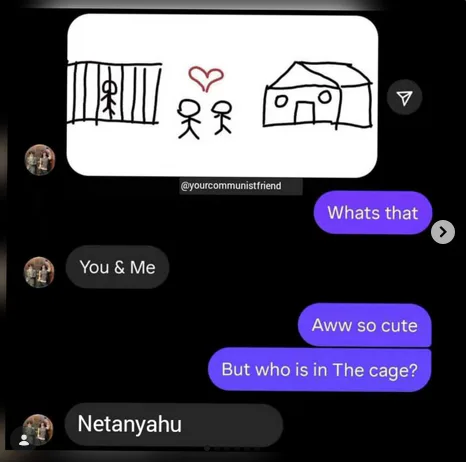Select the "Netanyahu" reply bubble

pyautogui.click(x=174, y=424)
